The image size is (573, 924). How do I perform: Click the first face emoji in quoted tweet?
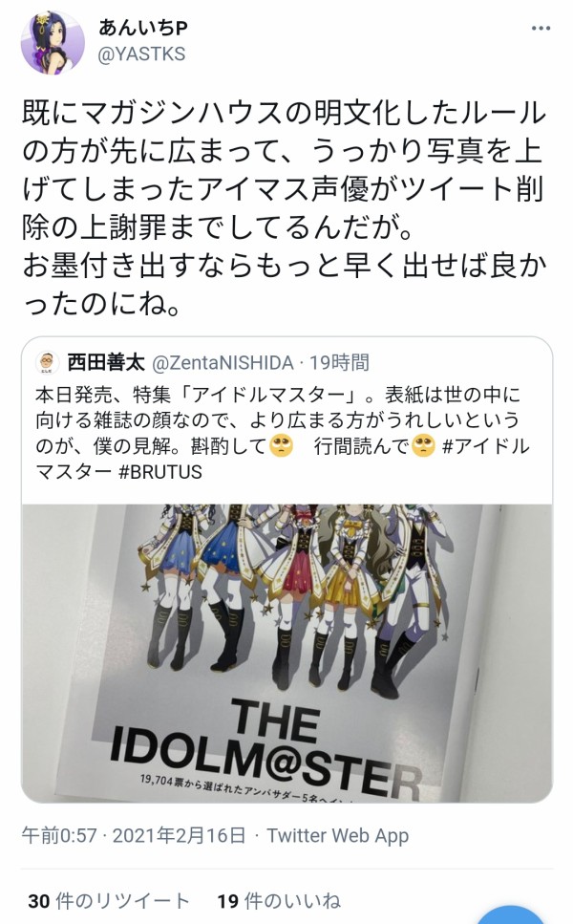(x=281, y=446)
